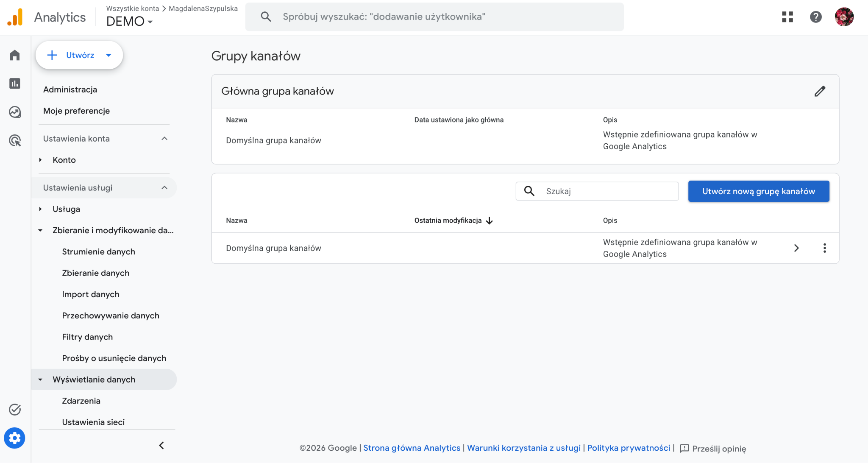Click Data ustawiona jako główna header

click(x=459, y=120)
